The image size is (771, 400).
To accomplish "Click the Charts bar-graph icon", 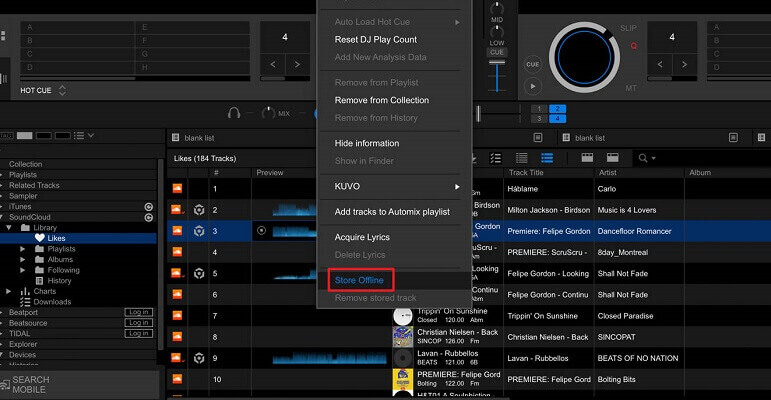I will click(x=25, y=291).
